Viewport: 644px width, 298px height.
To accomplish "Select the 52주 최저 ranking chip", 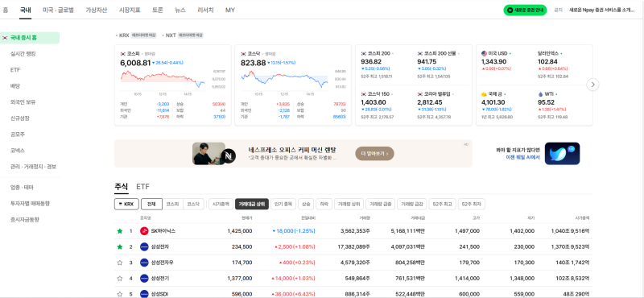I will coord(472,204).
